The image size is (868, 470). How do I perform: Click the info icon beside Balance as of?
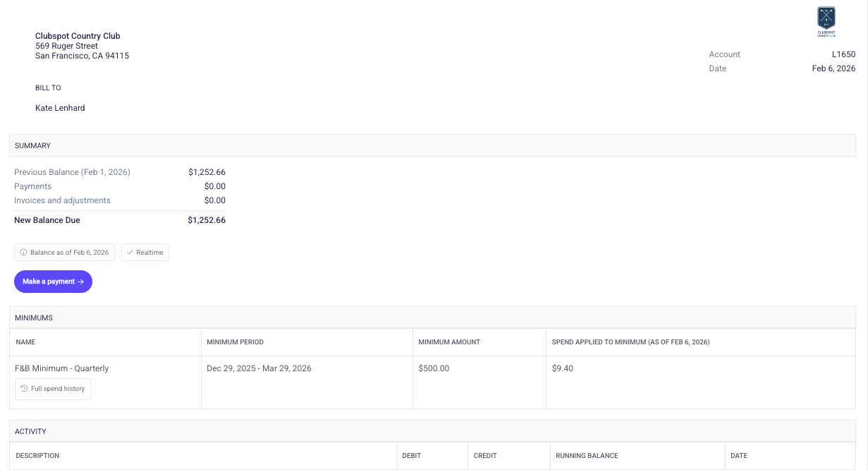tap(23, 253)
